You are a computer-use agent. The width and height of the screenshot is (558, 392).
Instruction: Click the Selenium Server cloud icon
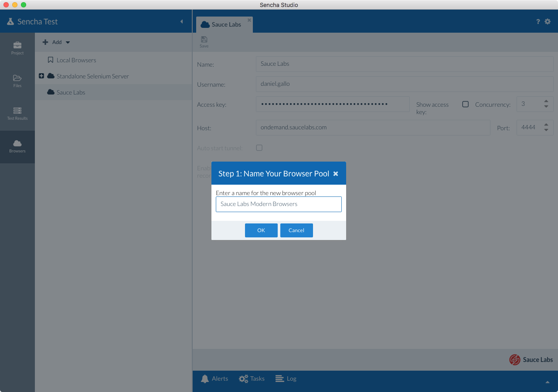(51, 76)
